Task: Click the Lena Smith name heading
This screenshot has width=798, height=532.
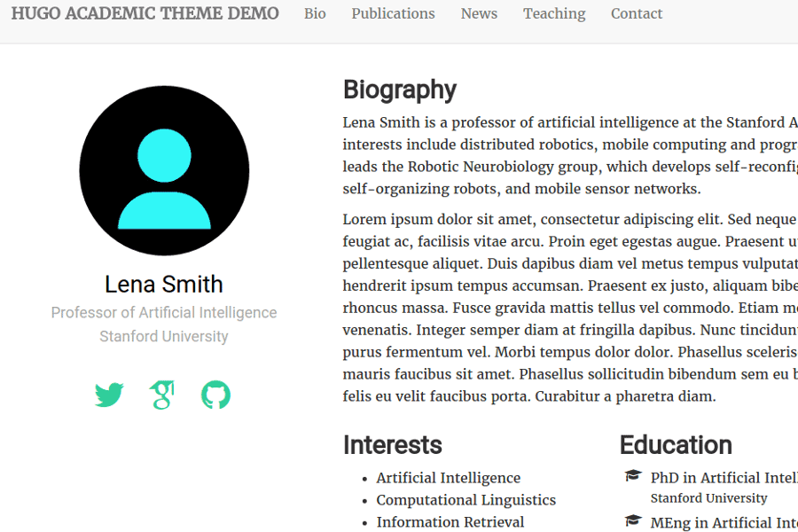Action: click(x=164, y=284)
